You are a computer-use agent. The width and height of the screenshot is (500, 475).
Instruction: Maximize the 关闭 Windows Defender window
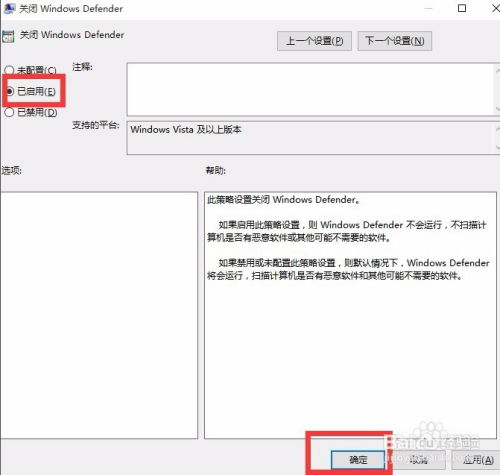pos(462,8)
